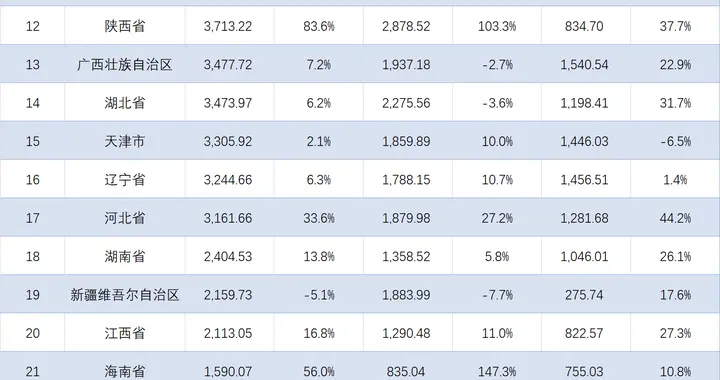Click the 河北省 province cell

click(124, 218)
